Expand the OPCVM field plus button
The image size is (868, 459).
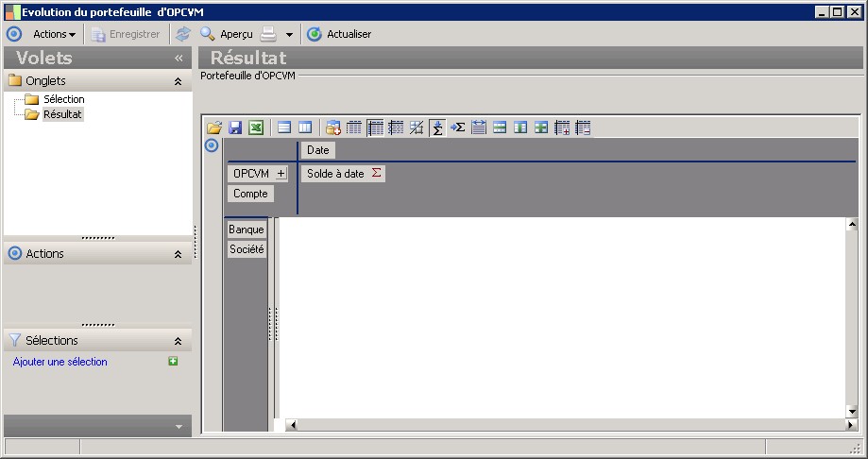[281, 173]
